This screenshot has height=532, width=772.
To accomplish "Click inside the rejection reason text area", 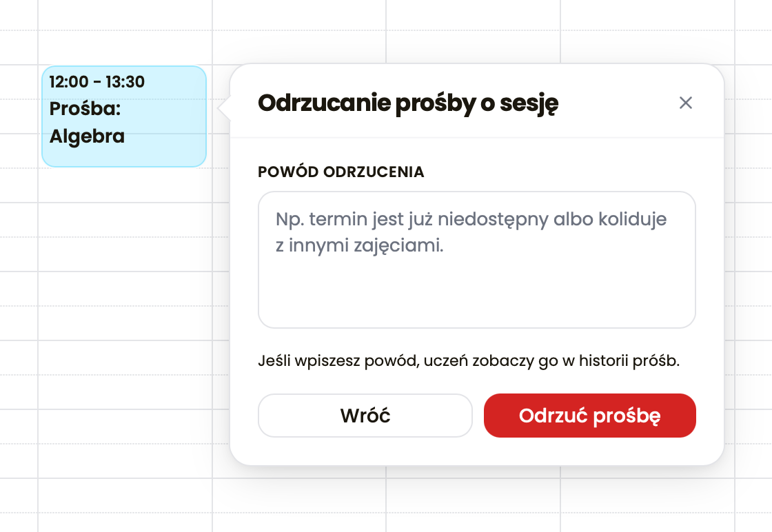I will [477, 260].
